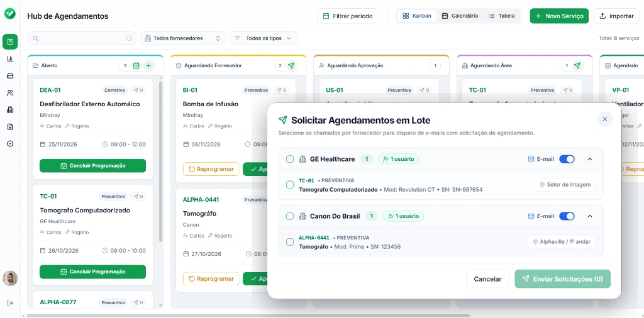Screen dimensions: 644x318
Task: Click send counter badge on ALPHA-0877 card
Action: pos(138,302)
